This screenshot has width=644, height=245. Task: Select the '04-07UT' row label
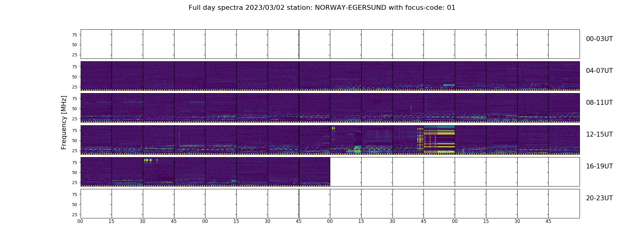pos(599,71)
